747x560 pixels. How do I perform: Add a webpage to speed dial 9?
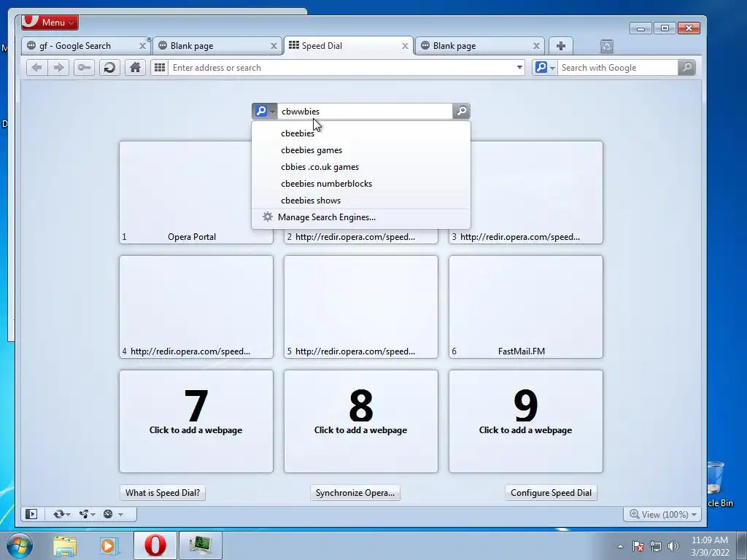tap(526, 421)
